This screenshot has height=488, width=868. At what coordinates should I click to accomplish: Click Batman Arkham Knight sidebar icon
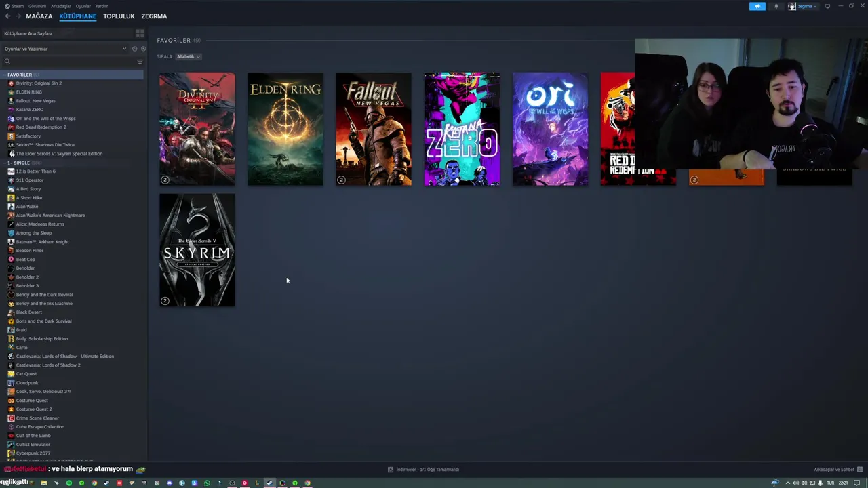11,242
